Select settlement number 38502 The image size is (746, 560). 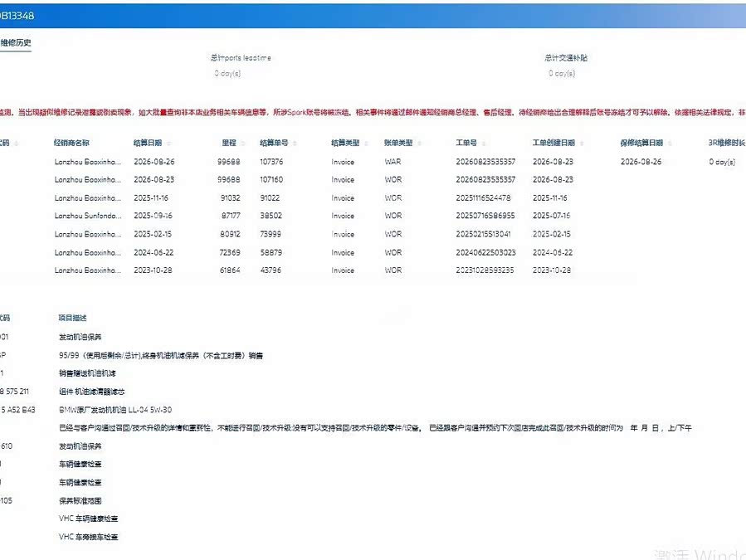271,216
